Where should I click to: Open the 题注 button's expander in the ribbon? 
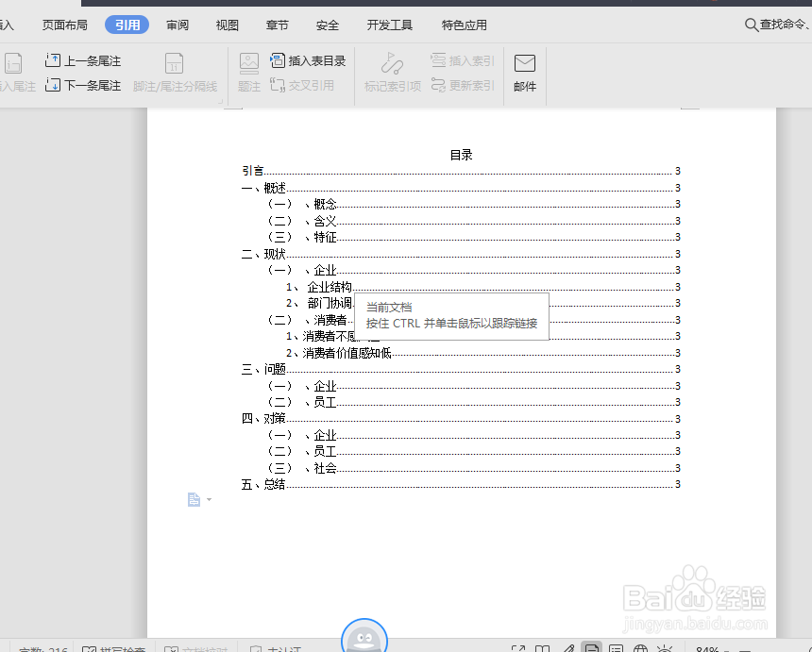point(247,84)
